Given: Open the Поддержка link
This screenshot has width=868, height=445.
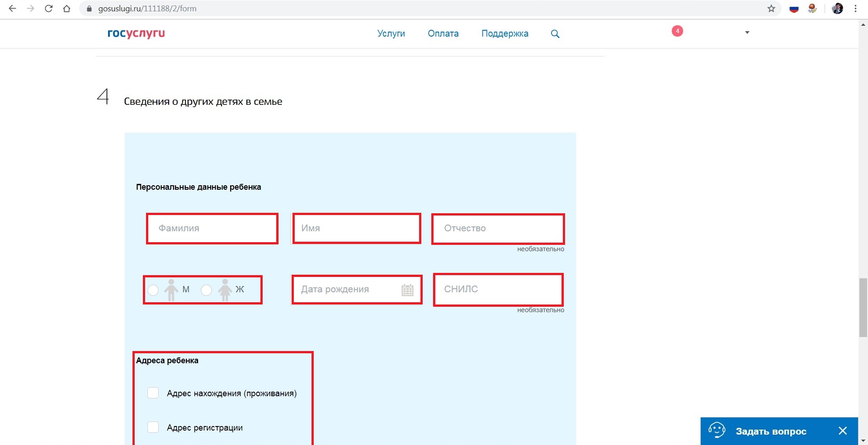Looking at the screenshot, I should point(505,33).
